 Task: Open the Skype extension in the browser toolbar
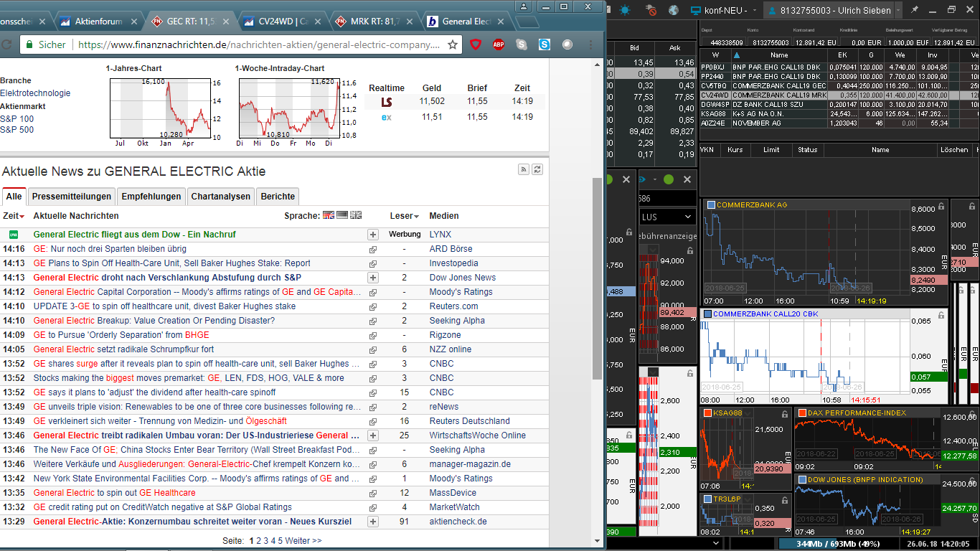click(x=544, y=44)
